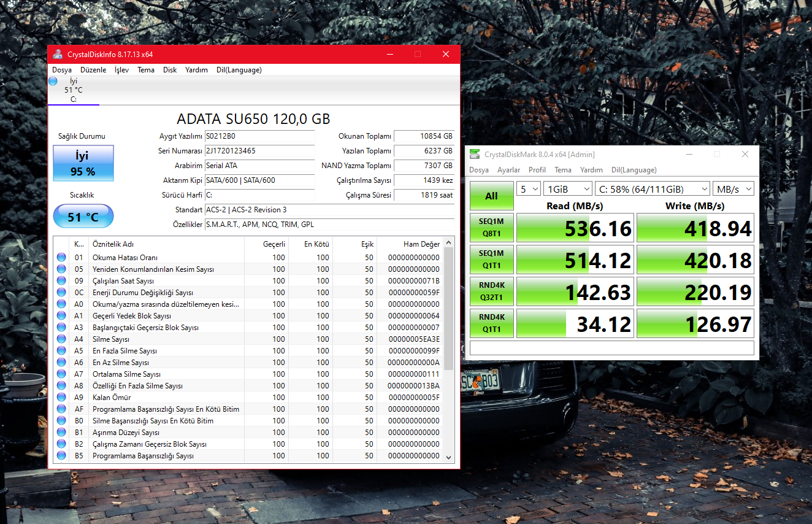The image size is (812, 524).
Task: Click the status orb for attribute B2
Action: coord(61,444)
